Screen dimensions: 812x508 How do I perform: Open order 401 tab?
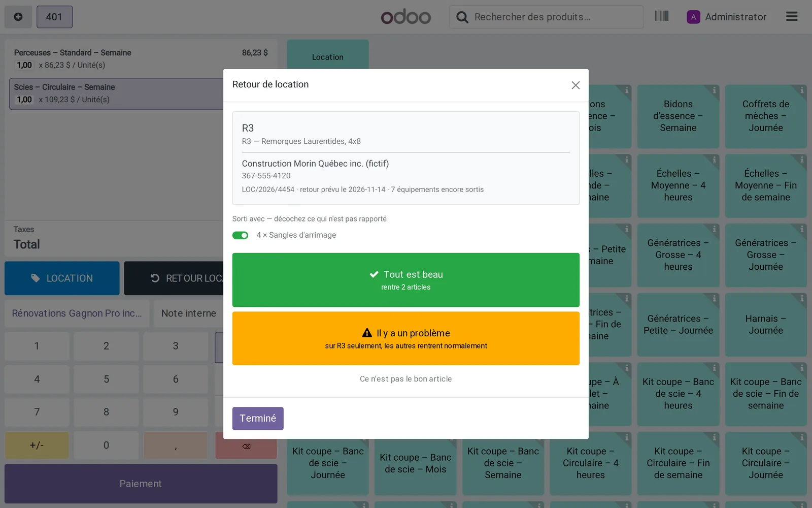[54, 17]
